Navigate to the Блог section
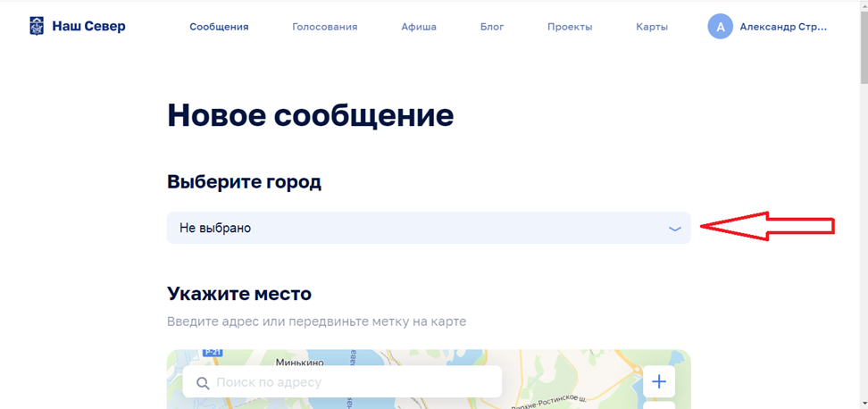The image size is (868, 409). click(492, 27)
